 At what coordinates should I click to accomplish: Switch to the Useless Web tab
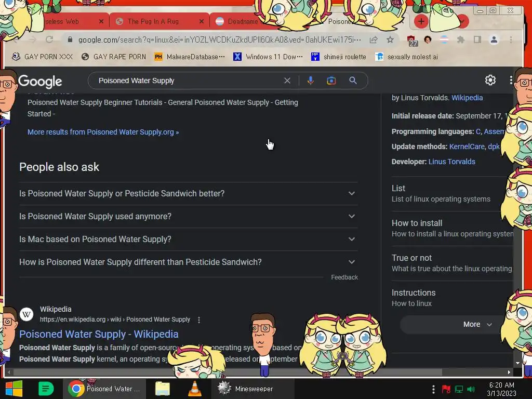tap(62, 21)
